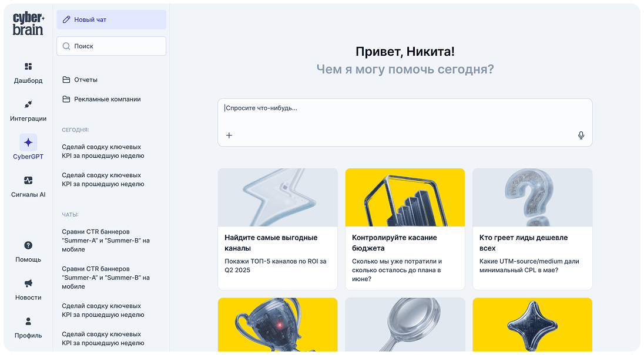
Task: Start a new chat with Новый чат
Action: click(111, 19)
